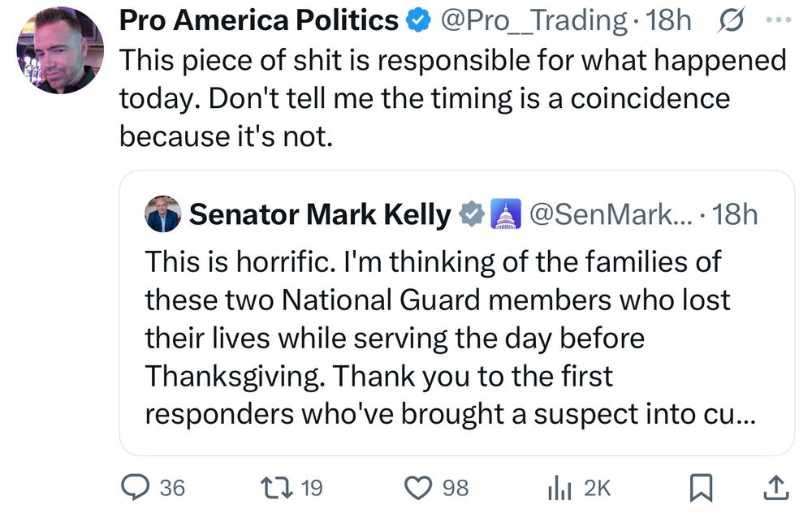Click Senator Mark Kelly's gray verified badge
Viewport: 812px width, 522px height.
(x=472, y=215)
